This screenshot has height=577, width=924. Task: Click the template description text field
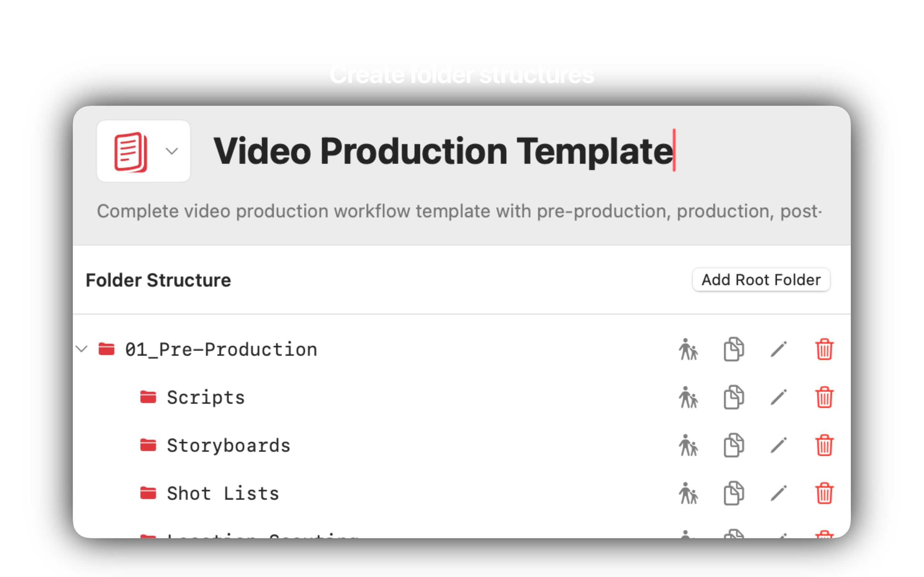click(459, 211)
